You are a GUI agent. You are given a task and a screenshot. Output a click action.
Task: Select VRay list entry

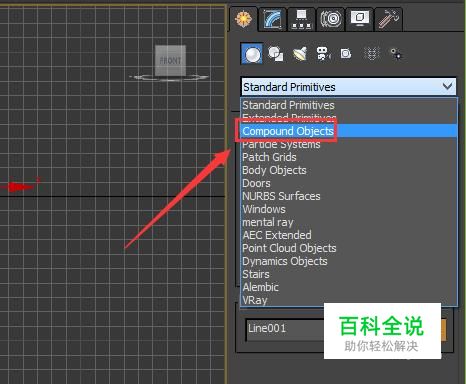(349, 300)
